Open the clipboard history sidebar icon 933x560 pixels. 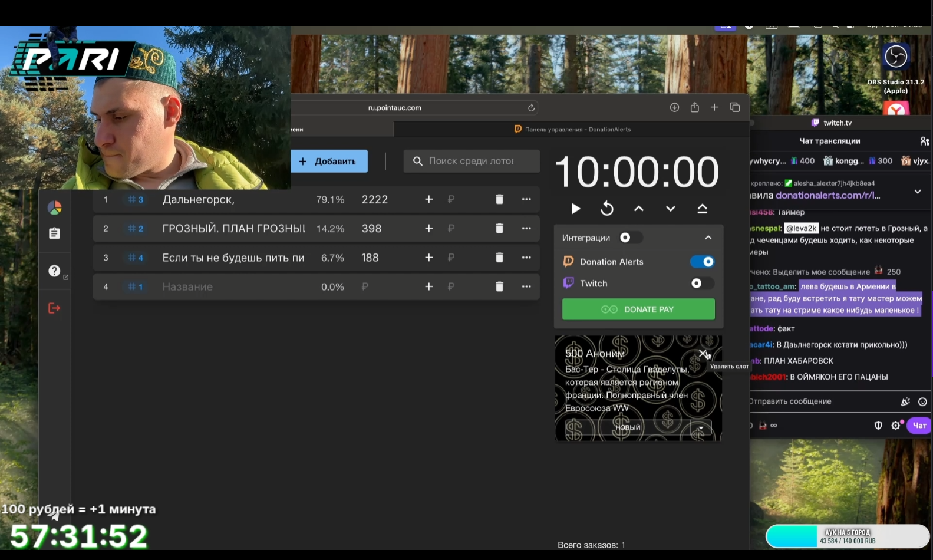tap(54, 233)
